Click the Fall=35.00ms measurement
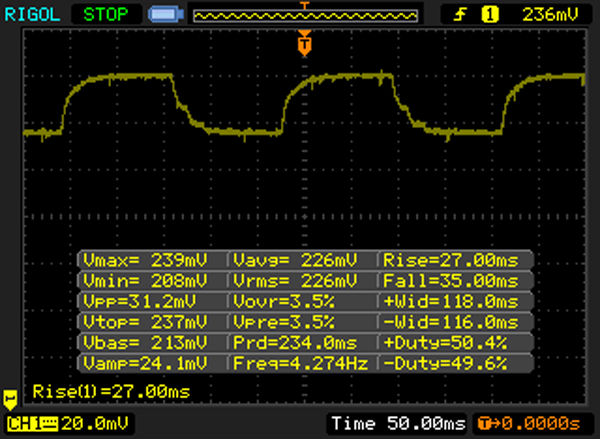This screenshot has height=439, width=600. 451,281
